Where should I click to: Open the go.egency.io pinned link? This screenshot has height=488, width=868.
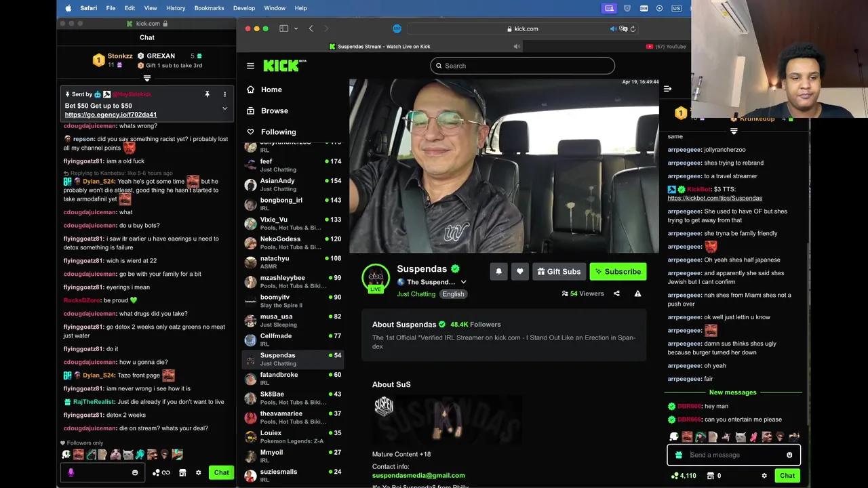tap(111, 115)
